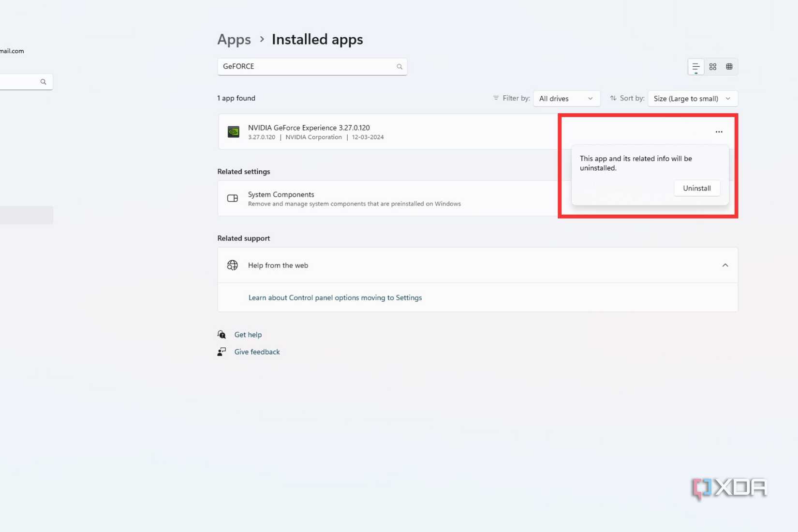Viewport: 798px width, 532px height.
Task: Click the Give feedback icon
Action: (x=222, y=352)
